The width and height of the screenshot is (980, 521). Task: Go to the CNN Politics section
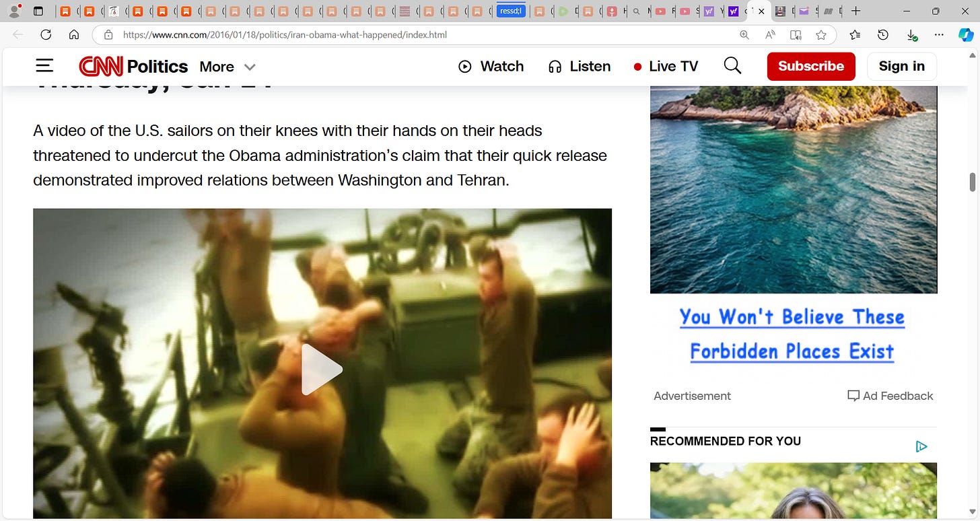click(x=157, y=66)
